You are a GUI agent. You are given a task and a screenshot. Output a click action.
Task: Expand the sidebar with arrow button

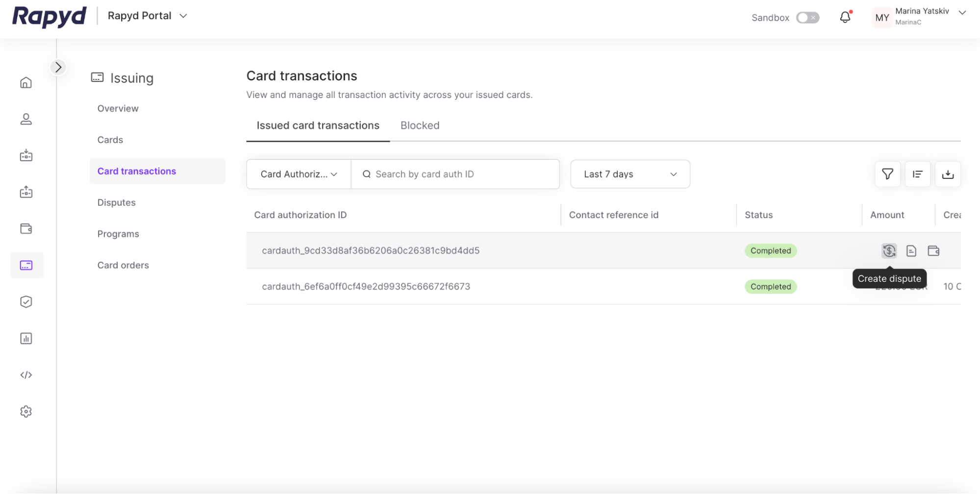tap(58, 67)
